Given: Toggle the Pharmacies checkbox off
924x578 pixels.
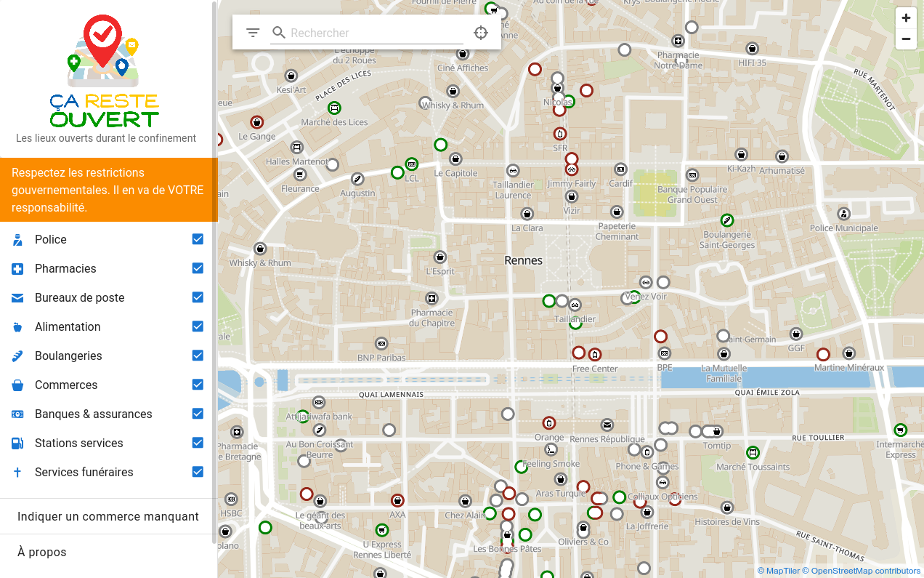Looking at the screenshot, I should click(198, 268).
